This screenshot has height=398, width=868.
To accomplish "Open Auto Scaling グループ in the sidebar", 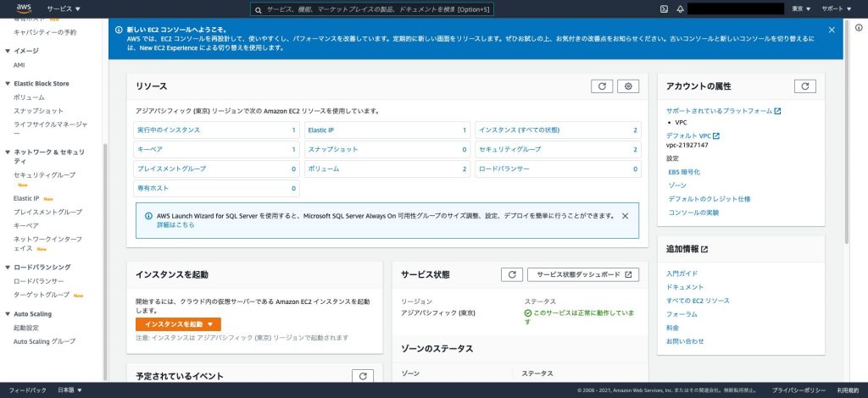I will tap(44, 341).
